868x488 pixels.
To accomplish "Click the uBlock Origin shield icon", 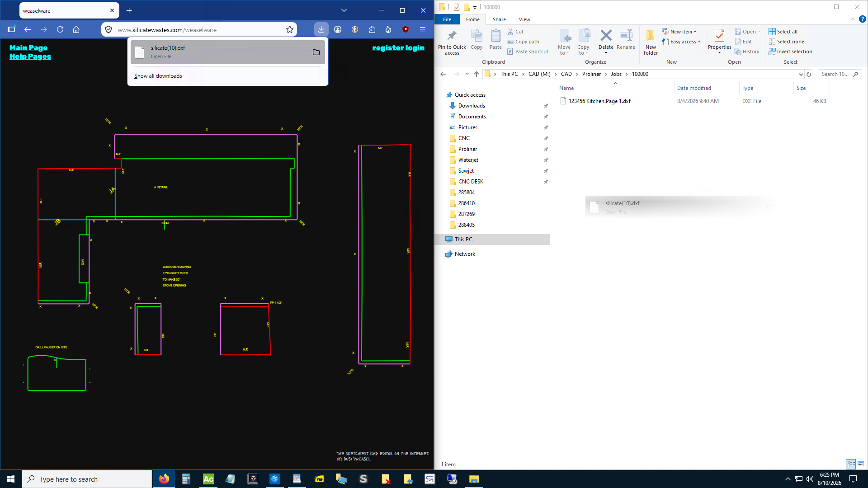I will pyautogui.click(x=406, y=29).
